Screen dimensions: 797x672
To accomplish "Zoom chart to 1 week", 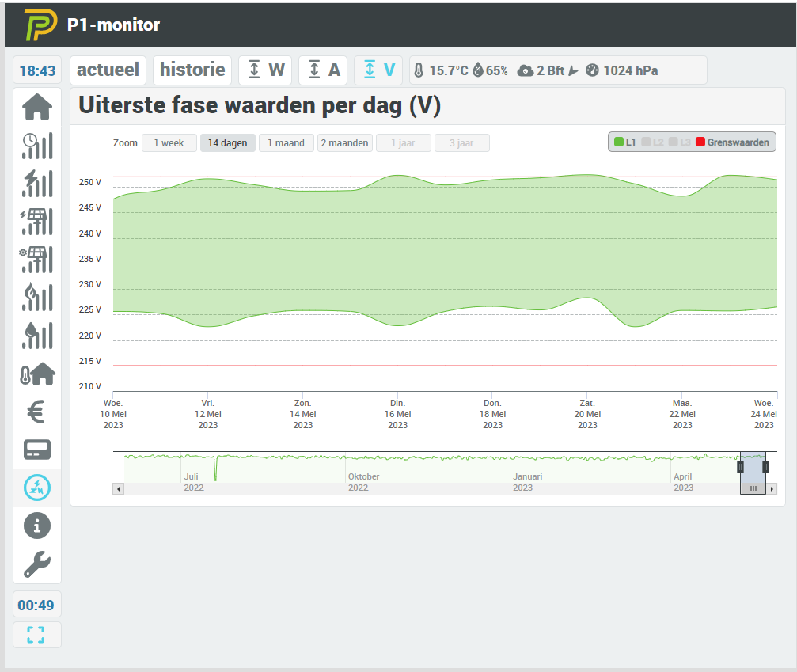I will (169, 142).
